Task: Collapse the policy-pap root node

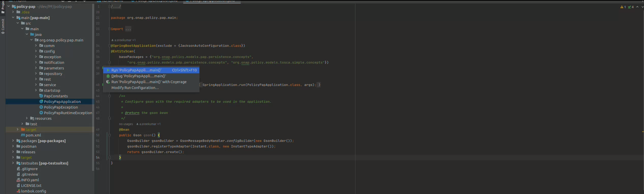Action: click(x=9, y=6)
